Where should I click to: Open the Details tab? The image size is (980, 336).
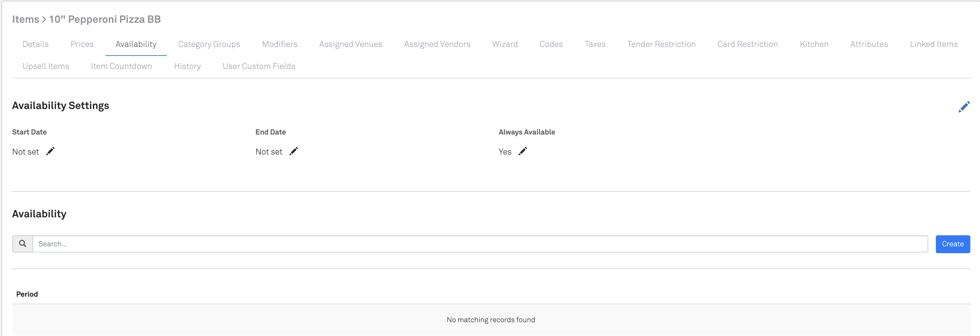click(x=36, y=44)
